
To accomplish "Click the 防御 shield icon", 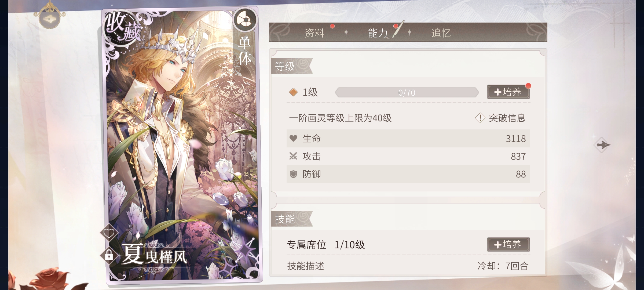I will [293, 174].
